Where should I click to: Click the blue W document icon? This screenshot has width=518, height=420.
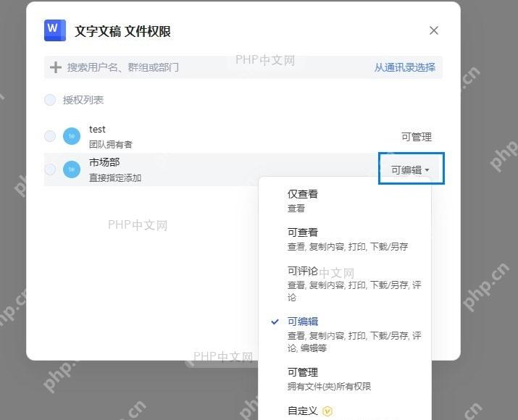coord(55,30)
